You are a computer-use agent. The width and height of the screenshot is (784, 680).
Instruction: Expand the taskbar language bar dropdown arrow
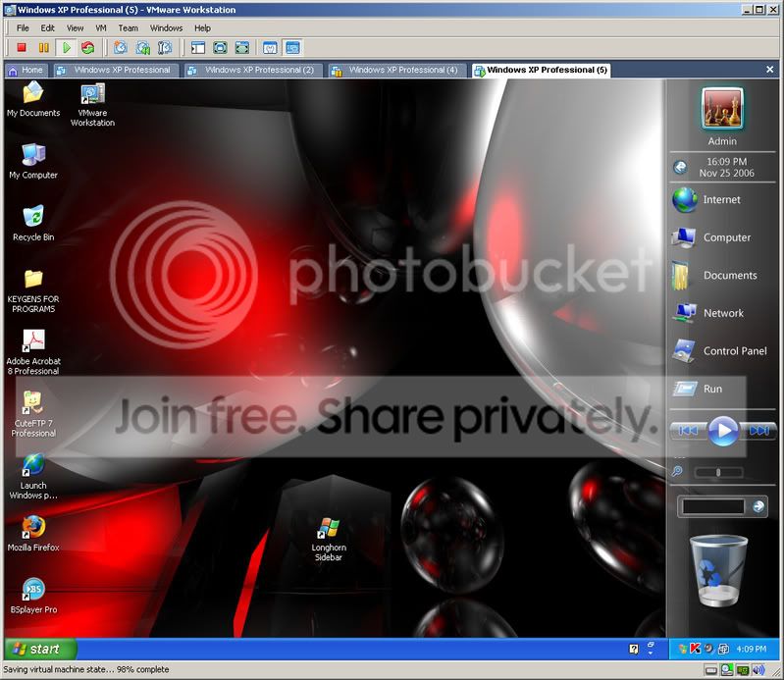(x=651, y=653)
